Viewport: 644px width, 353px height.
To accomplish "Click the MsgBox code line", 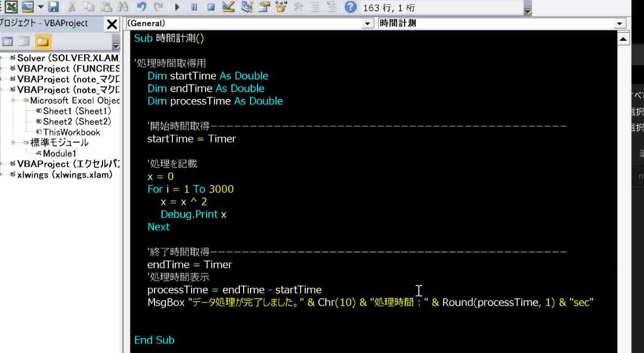I will pos(370,302).
